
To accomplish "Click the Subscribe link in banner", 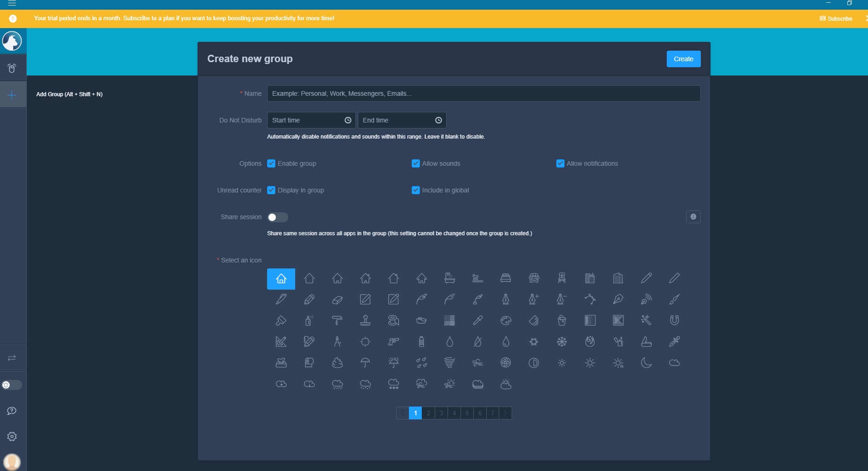I will pos(836,19).
